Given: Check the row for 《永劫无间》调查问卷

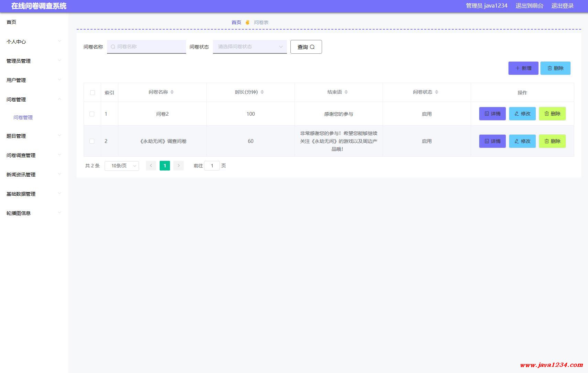Looking at the screenshot, I should tap(92, 141).
